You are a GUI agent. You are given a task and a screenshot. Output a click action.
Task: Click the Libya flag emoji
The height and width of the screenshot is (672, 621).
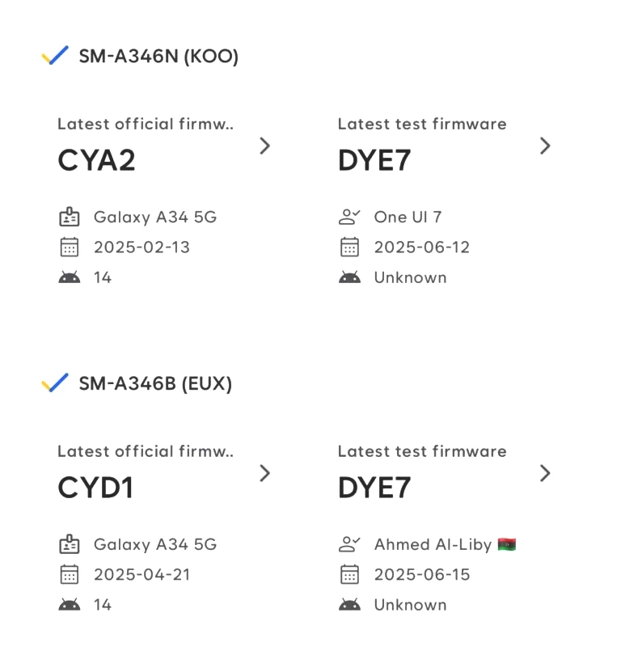(506, 544)
